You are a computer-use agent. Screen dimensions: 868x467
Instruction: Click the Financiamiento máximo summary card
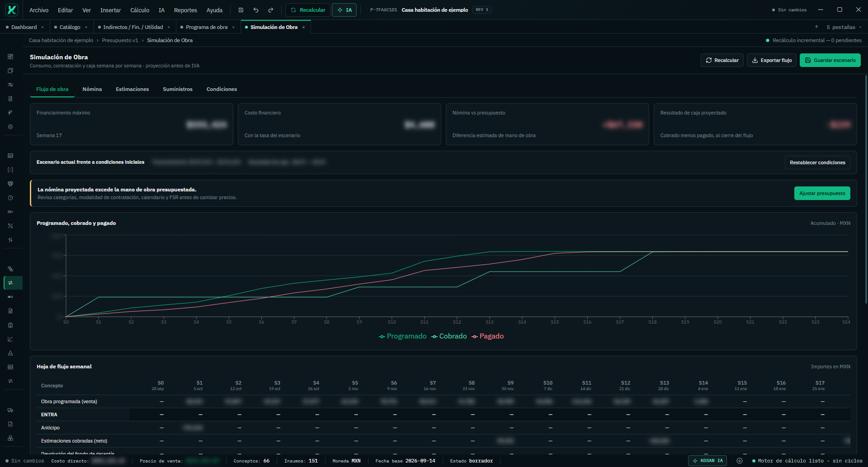[132, 124]
